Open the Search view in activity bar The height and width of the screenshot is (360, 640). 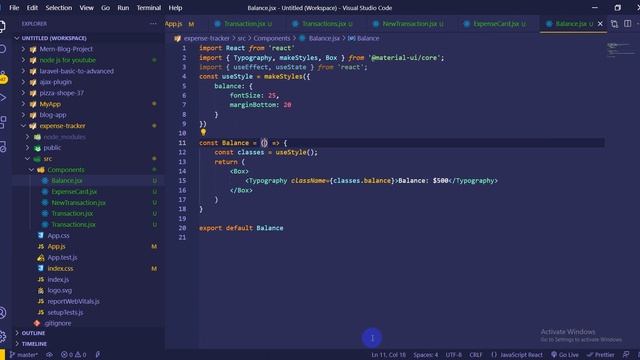tap(3, 49)
